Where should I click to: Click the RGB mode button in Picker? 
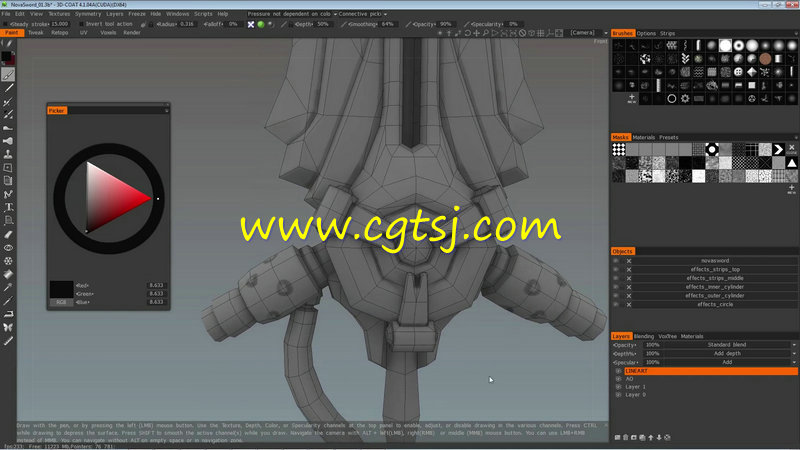pos(61,303)
